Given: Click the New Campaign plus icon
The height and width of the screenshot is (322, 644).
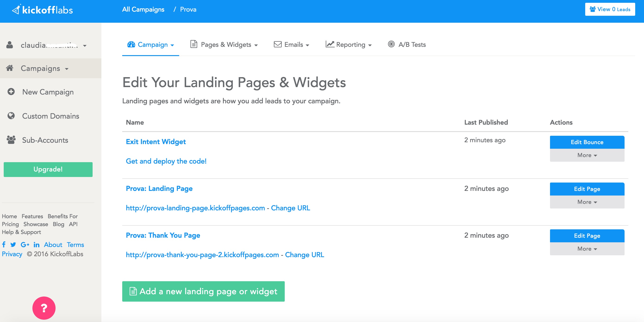Looking at the screenshot, I should pyautogui.click(x=11, y=92).
